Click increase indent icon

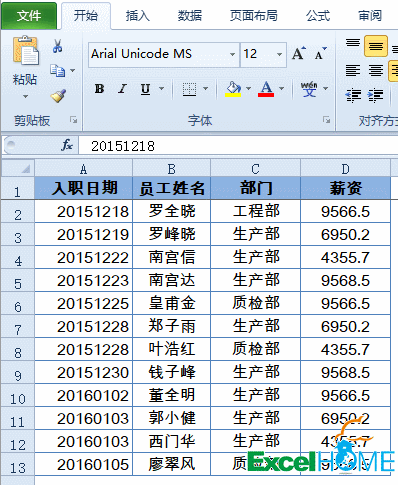(376, 96)
